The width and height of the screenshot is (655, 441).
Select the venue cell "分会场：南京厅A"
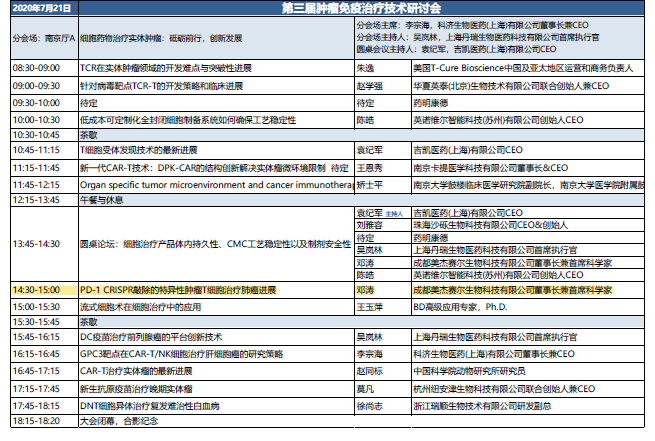[44, 38]
